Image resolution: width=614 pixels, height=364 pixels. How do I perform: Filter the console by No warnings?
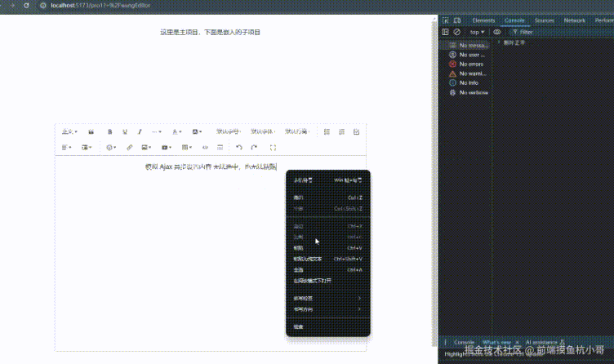coord(465,73)
